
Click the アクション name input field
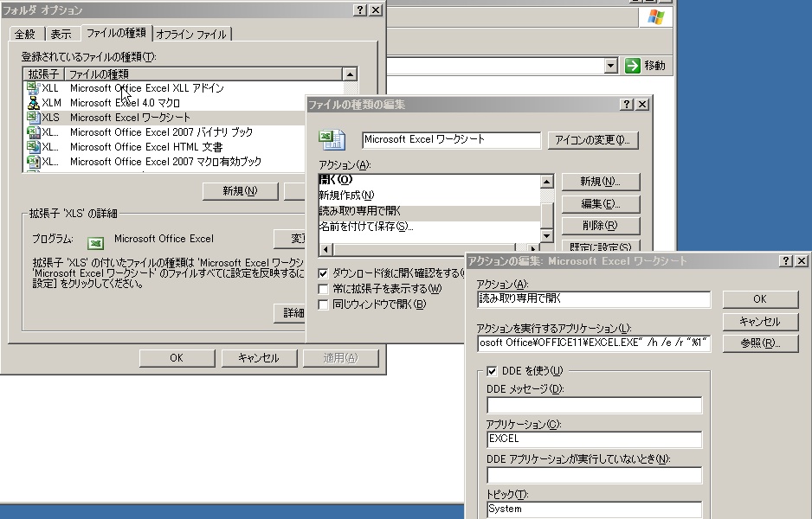[x=594, y=299]
